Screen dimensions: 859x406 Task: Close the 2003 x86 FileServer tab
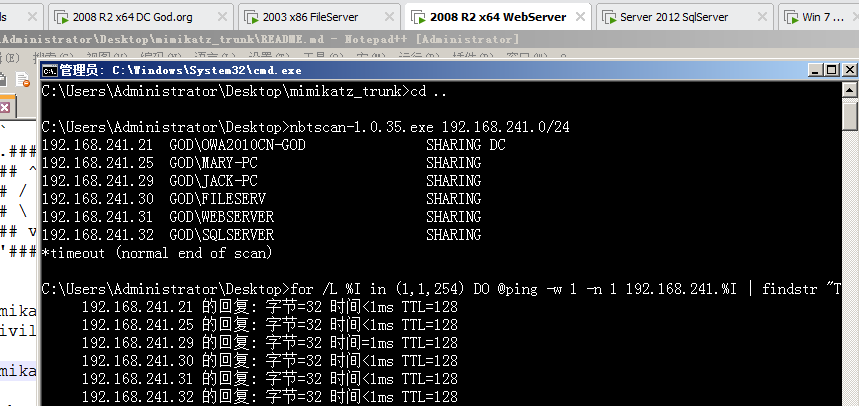(x=389, y=17)
